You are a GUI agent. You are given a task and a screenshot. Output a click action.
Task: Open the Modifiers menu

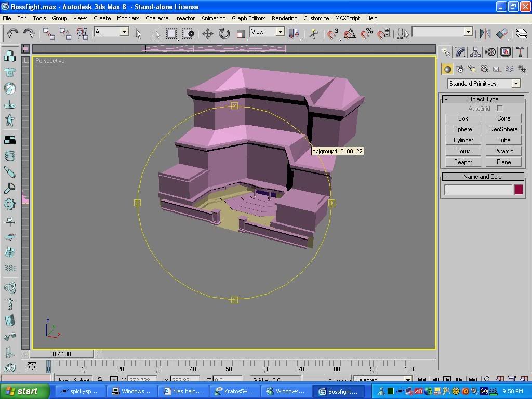point(128,18)
